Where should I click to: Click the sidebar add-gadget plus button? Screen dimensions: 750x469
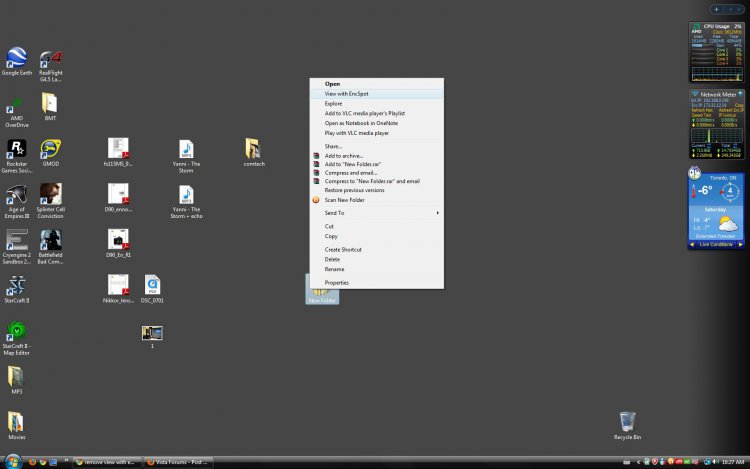pyautogui.click(x=716, y=9)
